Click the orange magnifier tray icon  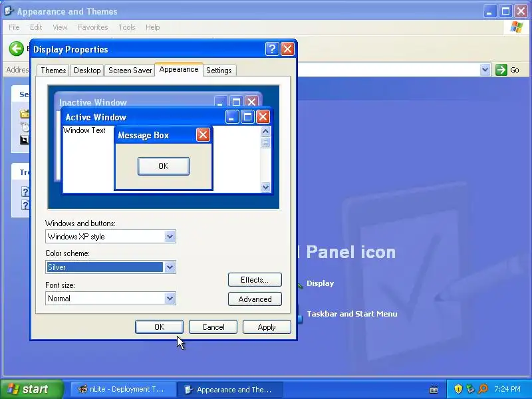(483, 389)
